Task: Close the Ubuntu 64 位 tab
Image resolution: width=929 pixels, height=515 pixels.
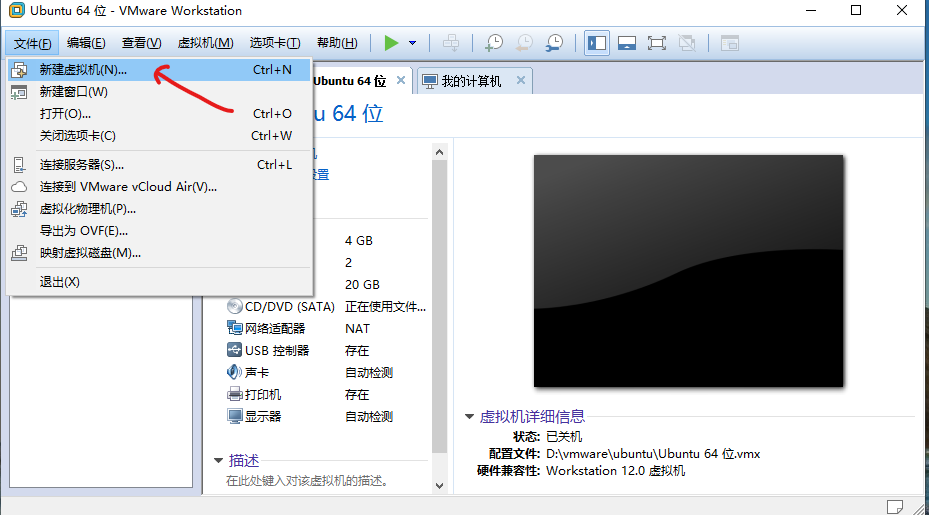Action: coord(401,80)
